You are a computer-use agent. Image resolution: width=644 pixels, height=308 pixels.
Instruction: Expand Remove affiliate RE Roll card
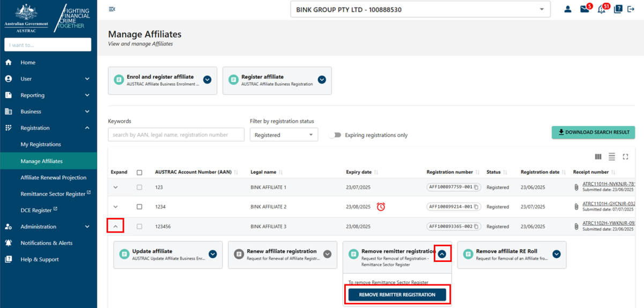click(x=557, y=254)
